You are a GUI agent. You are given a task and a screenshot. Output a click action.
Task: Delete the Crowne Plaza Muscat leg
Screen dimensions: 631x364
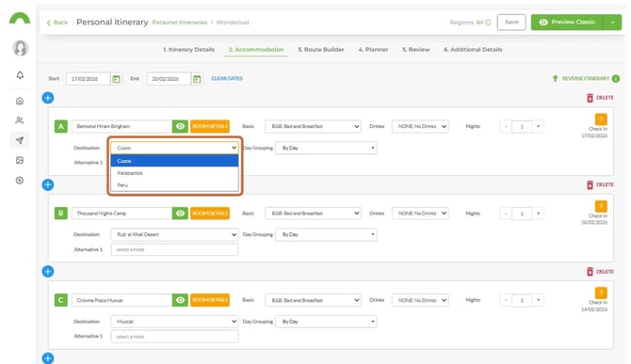(600, 272)
